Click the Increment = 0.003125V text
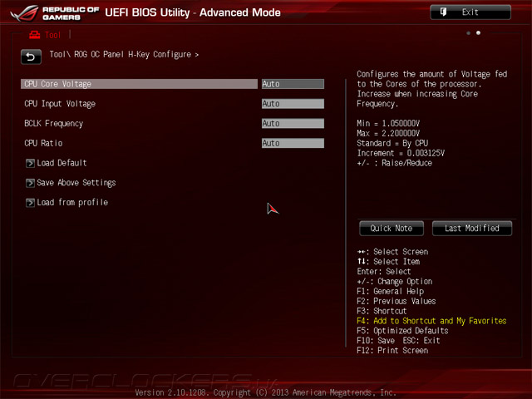The image size is (532, 399). tap(401, 153)
